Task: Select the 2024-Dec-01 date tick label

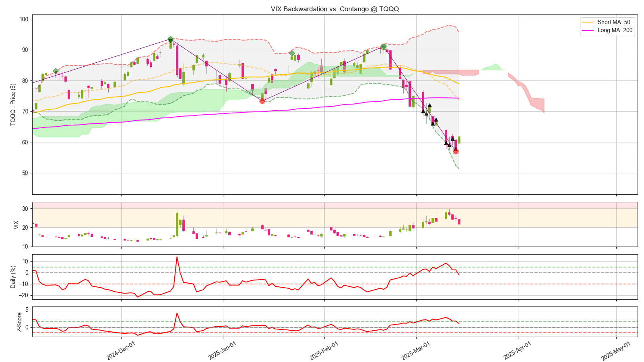Action: click(120, 350)
